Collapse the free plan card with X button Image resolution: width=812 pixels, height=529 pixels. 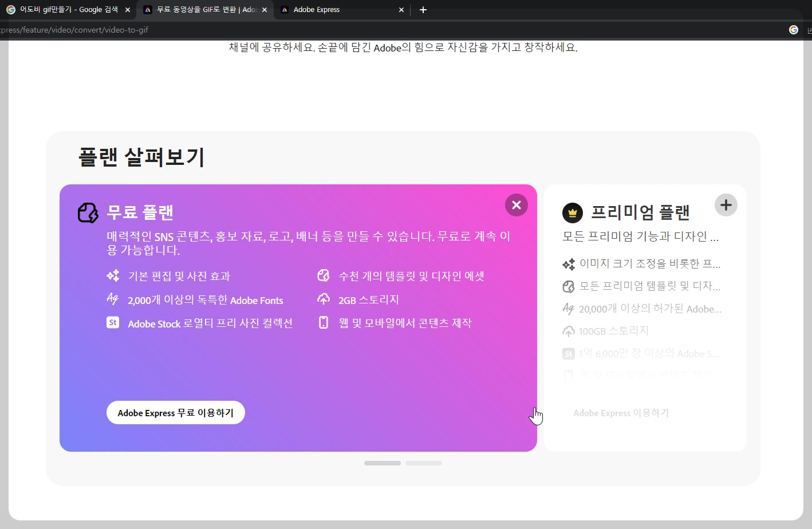517,205
